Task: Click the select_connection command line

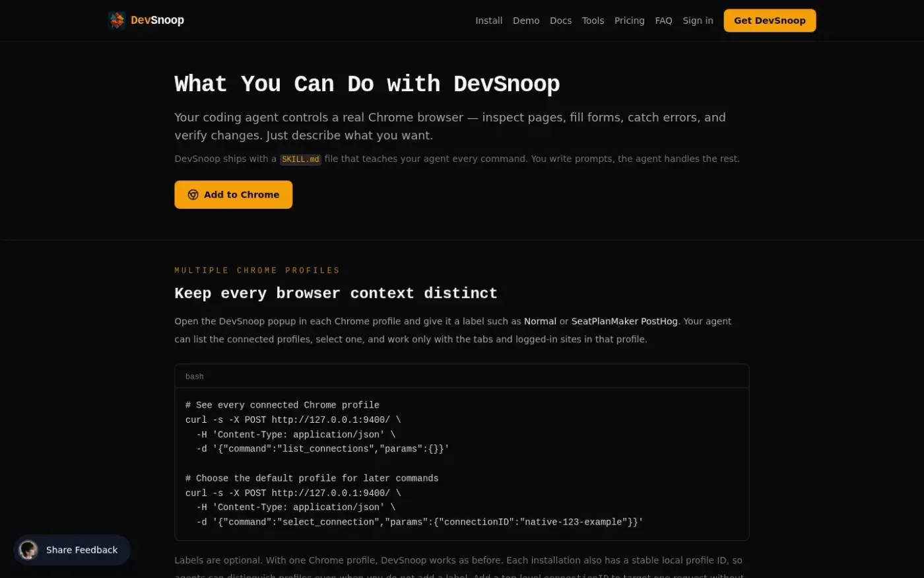Action: point(420,522)
